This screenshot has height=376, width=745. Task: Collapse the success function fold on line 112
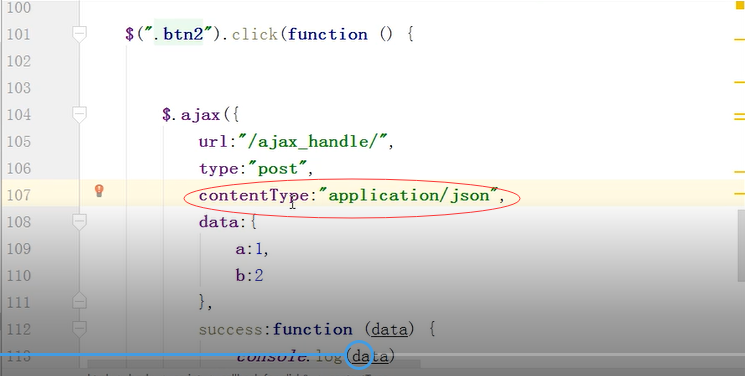tap(79, 329)
